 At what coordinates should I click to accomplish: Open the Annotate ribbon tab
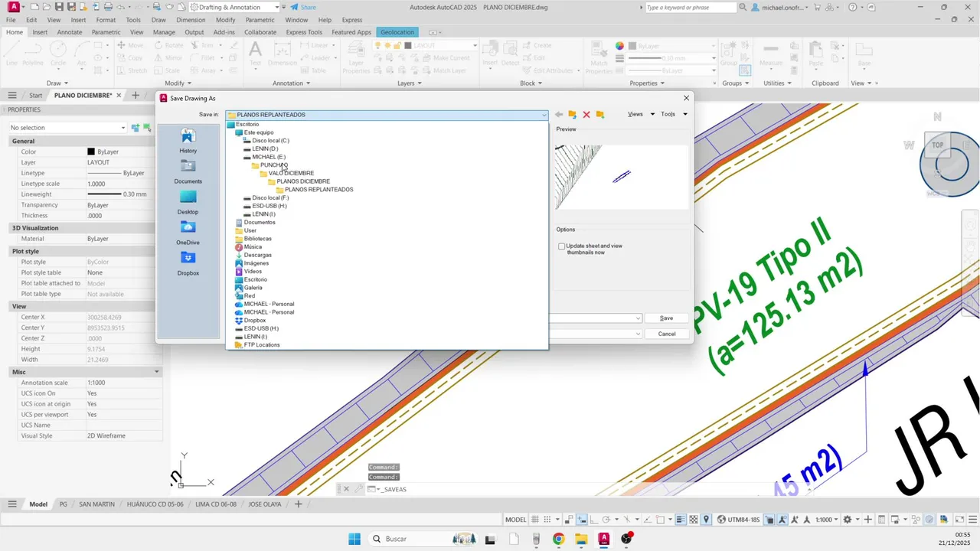point(70,32)
